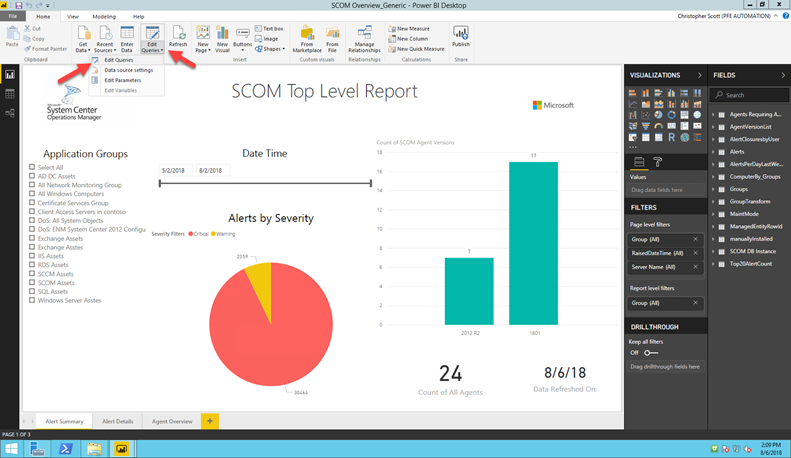Click the Warning yellow legend swatch
Screen dimensions: 791x458
[x=213, y=234]
